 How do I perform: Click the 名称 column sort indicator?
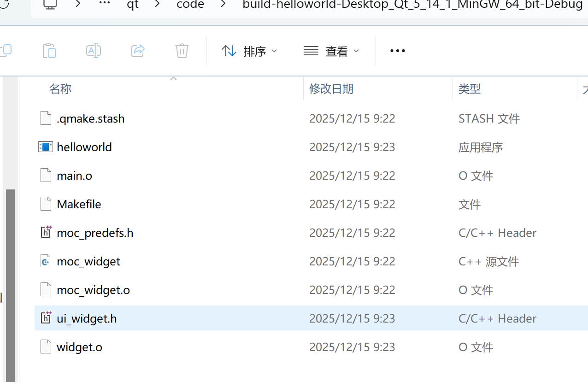point(173,79)
